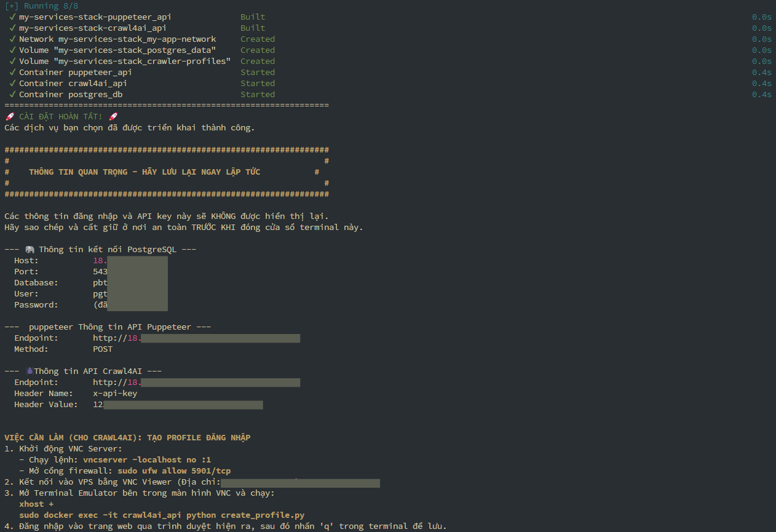The image size is (776, 532).
Task: Click the vncserver -localhost no :1 command
Action: (x=147, y=460)
